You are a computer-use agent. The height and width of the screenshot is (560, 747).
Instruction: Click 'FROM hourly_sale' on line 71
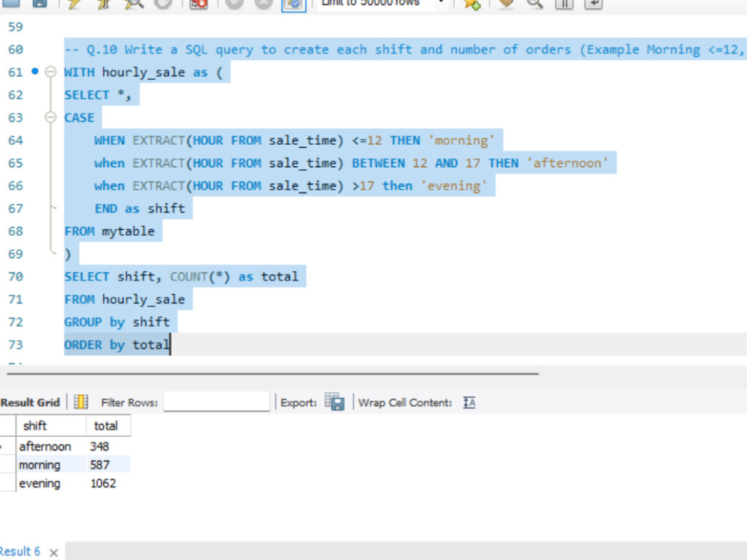(125, 299)
